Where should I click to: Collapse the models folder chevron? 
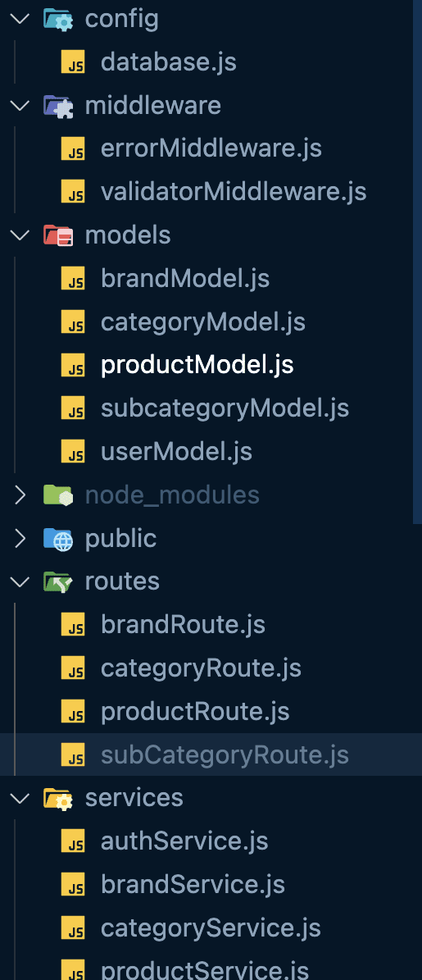click(20, 235)
